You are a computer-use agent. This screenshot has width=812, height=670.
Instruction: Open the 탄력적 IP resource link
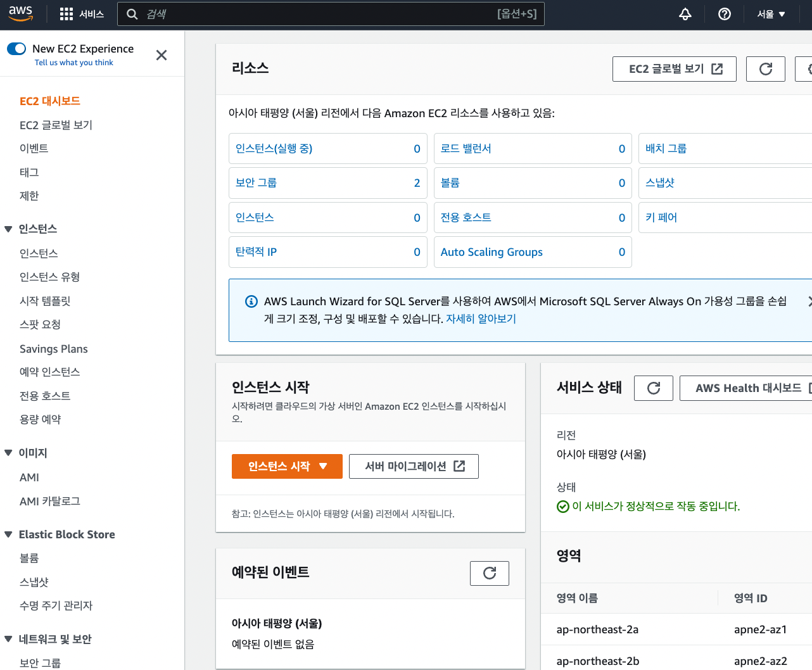256,251
